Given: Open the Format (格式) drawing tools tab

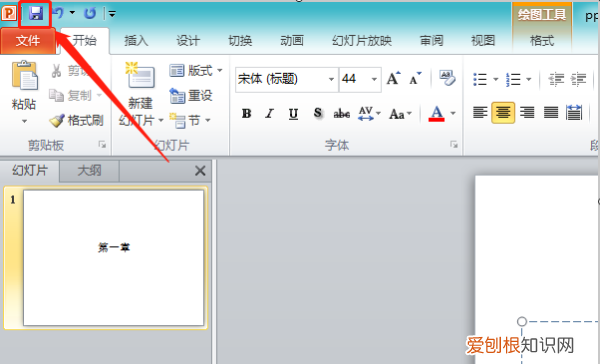Looking at the screenshot, I should tap(542, 41).
